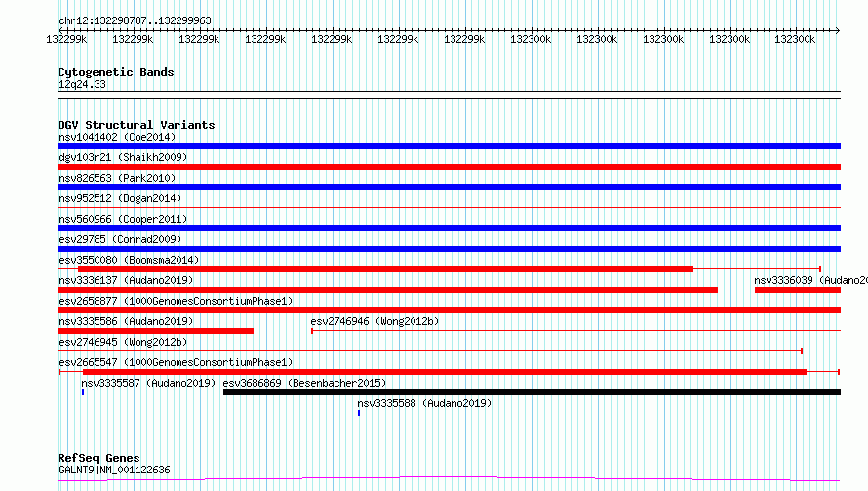Viewport: 868px width, 491px height.
Task: Click the blue bar under nsv1041402
Action: [449, 146]
